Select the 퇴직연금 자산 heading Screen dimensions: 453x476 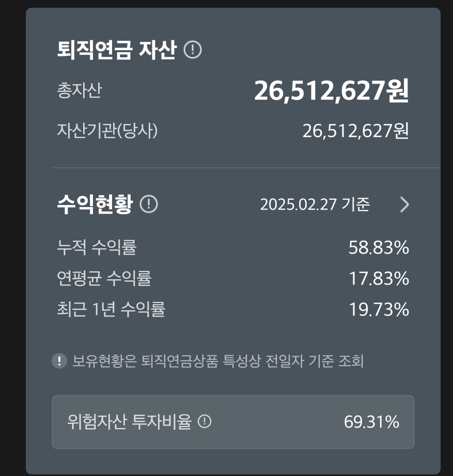point(117,50)
